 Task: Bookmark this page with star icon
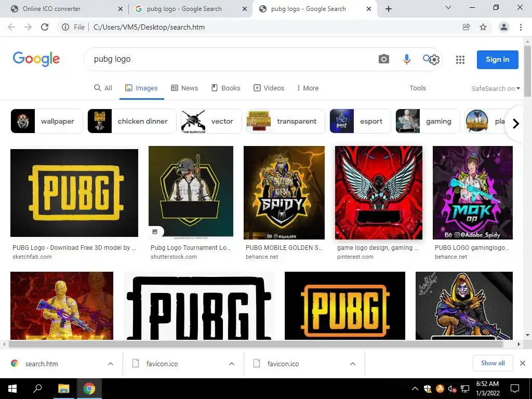(483, 27)
